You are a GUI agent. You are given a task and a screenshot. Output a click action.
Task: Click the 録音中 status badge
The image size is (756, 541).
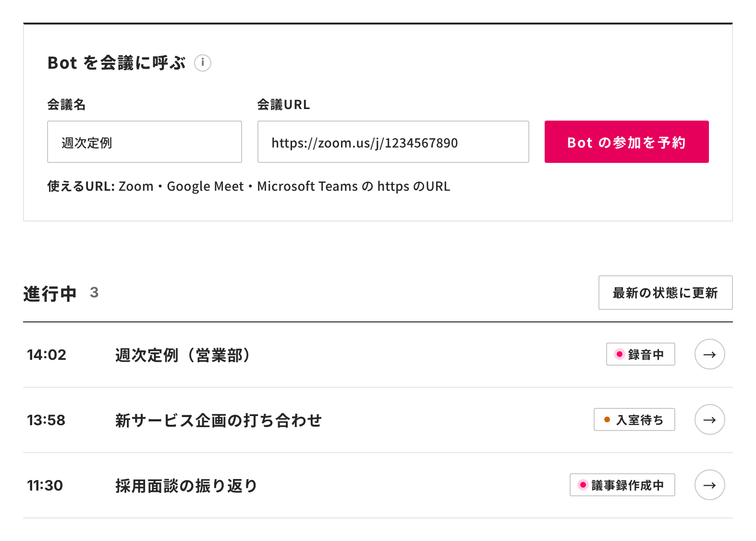click(640, 354)
